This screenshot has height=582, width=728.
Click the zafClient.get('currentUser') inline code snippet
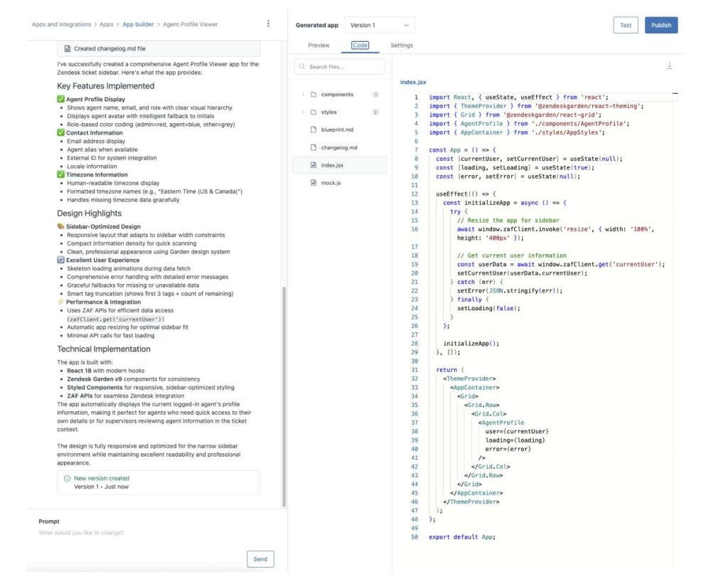(116, 319)
